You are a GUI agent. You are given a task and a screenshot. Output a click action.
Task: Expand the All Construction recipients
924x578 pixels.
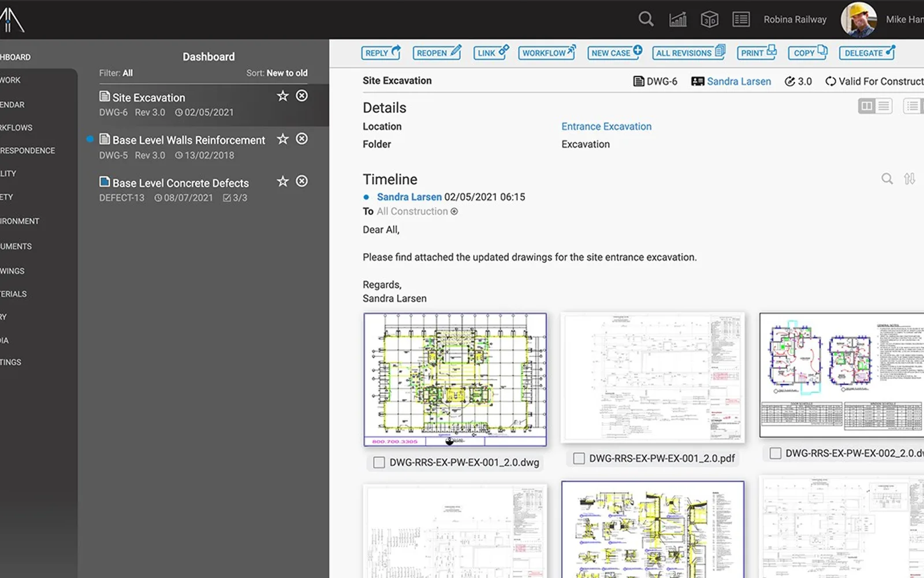point(454,212)
